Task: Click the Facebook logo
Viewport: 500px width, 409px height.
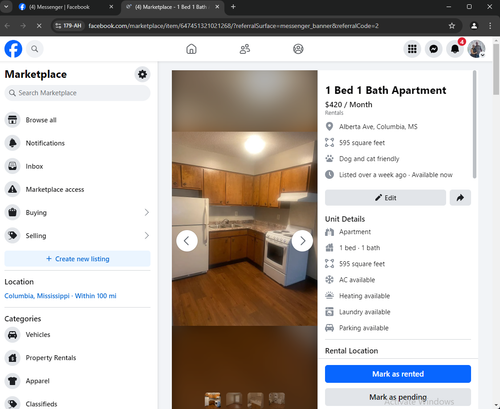Action: click(13, 49)
